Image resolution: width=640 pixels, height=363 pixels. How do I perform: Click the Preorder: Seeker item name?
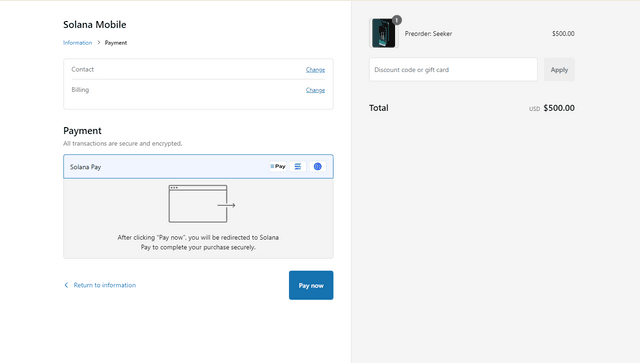428,33
